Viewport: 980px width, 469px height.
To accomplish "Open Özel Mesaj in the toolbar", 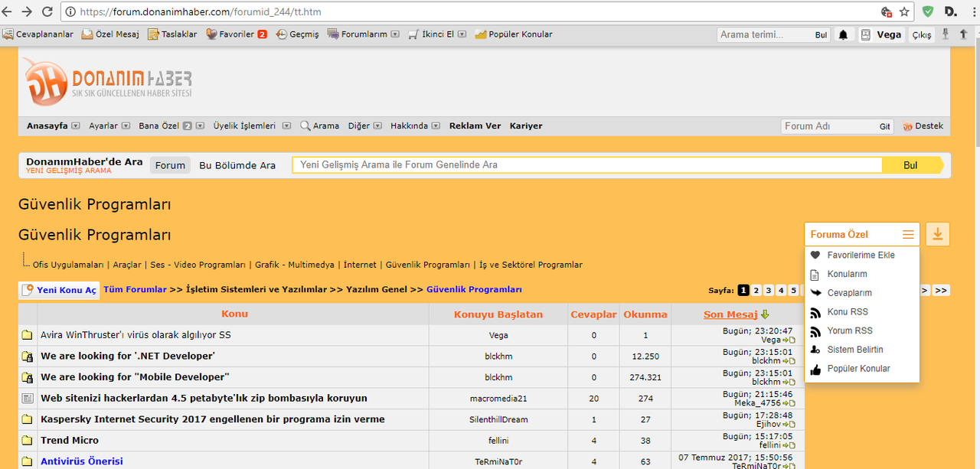I will pyautogui.click(x=111, y=34).
